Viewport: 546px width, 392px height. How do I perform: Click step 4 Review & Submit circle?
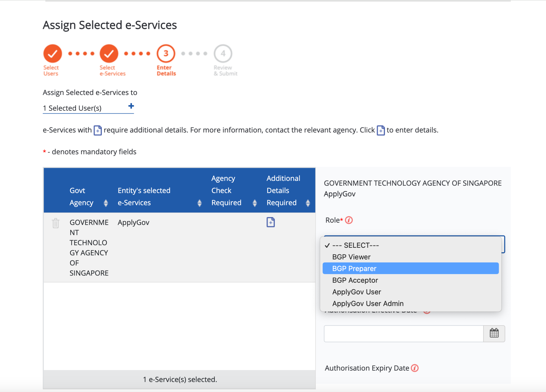[x=223, y=53]
